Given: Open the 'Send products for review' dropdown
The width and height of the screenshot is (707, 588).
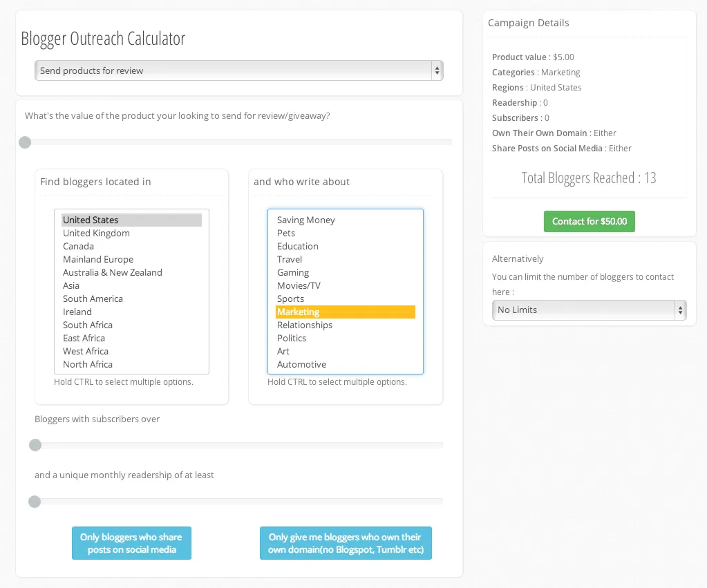Looking at the screenshot, I should tap(238, 70).
